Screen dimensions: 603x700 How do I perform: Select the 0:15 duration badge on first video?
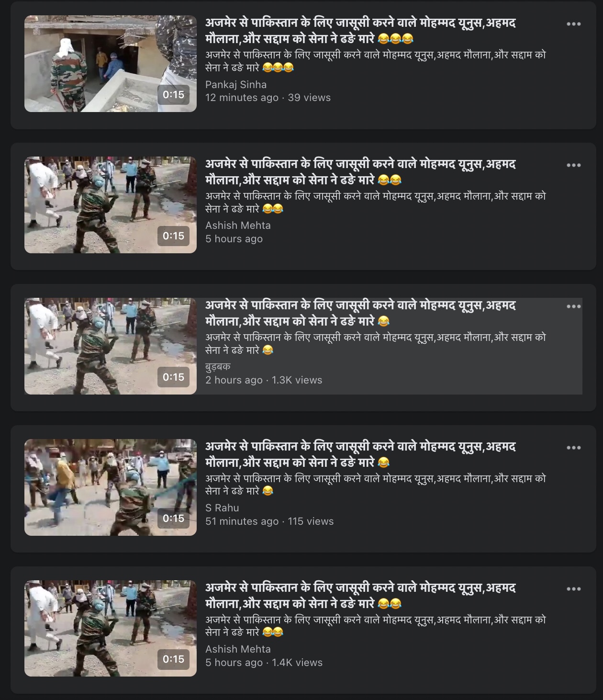[x=174, y=95]
